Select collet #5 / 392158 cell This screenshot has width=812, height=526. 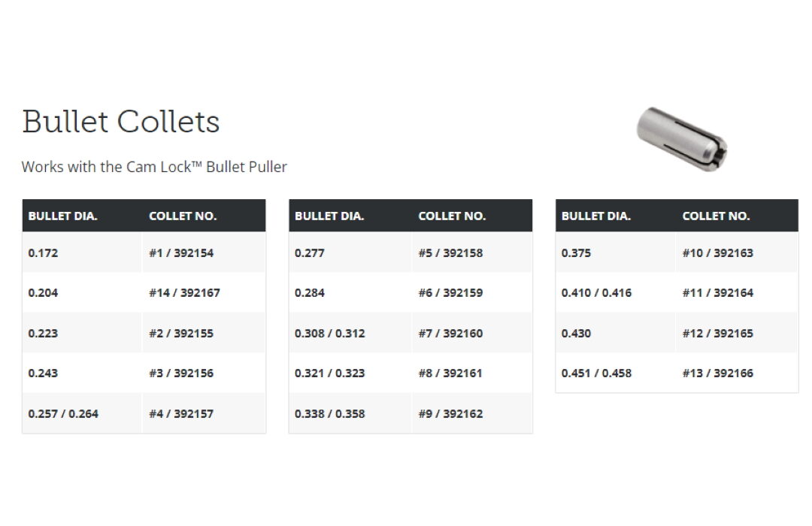click(x=450, y=253)
